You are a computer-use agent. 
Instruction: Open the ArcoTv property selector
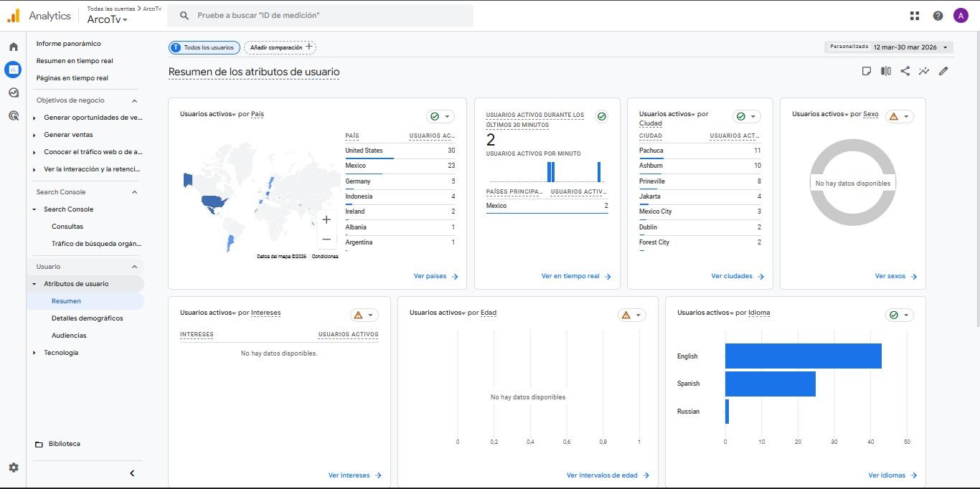click(x=107, y=20)
